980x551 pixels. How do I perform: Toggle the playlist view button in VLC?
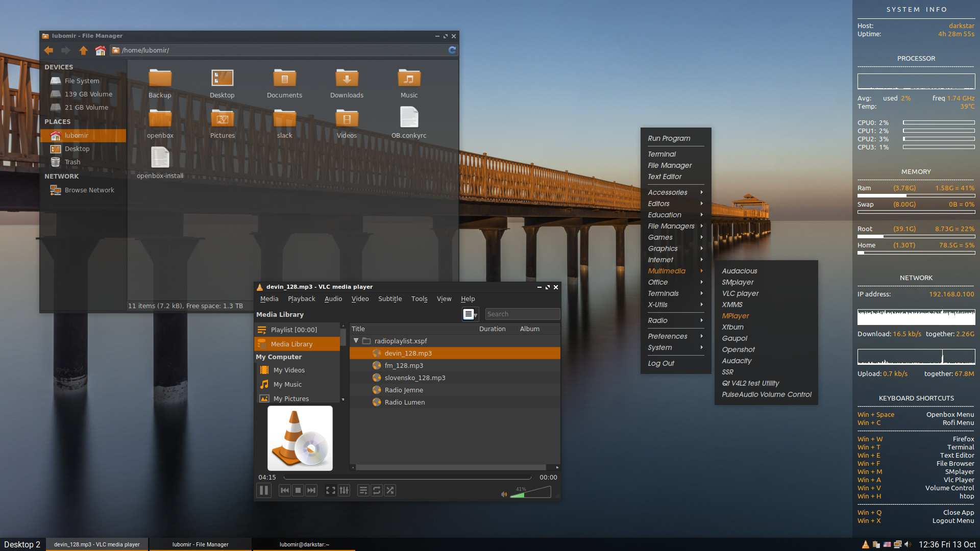click(363, 490)
